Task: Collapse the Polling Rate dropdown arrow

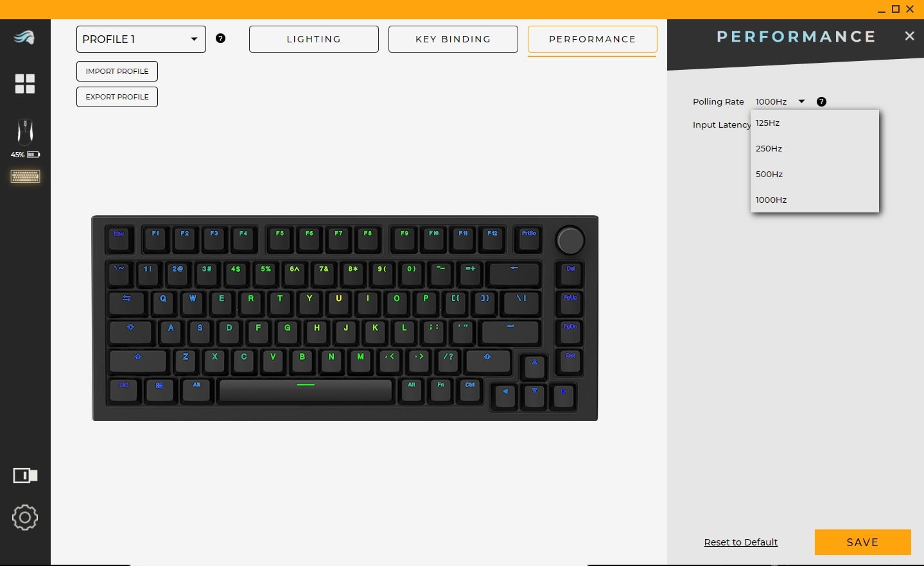Action: 801,101
